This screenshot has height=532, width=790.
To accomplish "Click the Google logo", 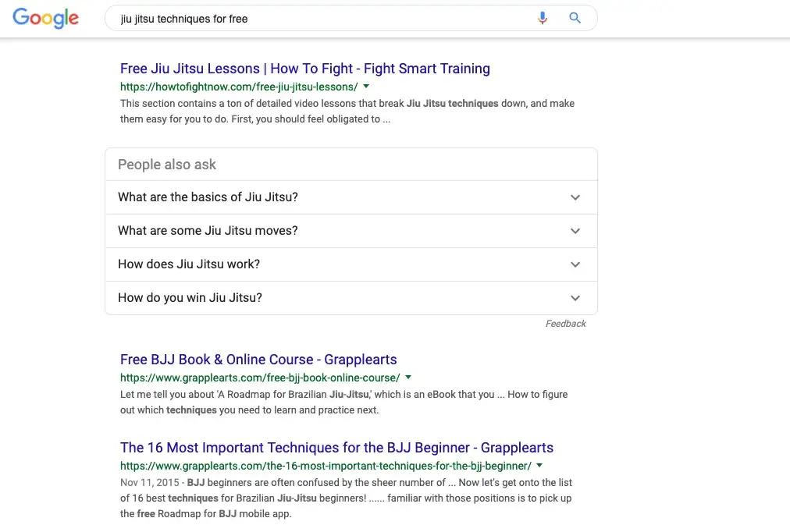I will pyautogui.click(x=45, y=18).
